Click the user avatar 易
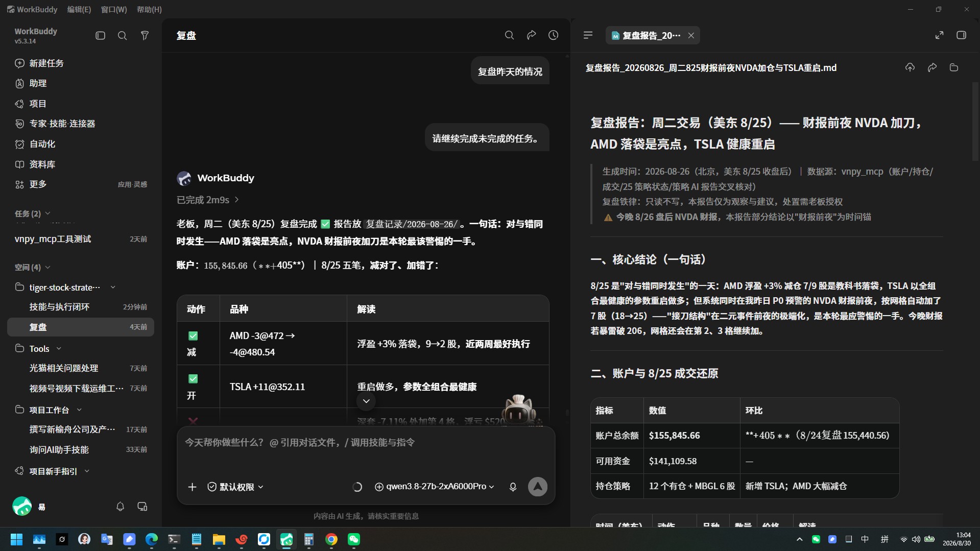980x551 pixels. (22, 506)
